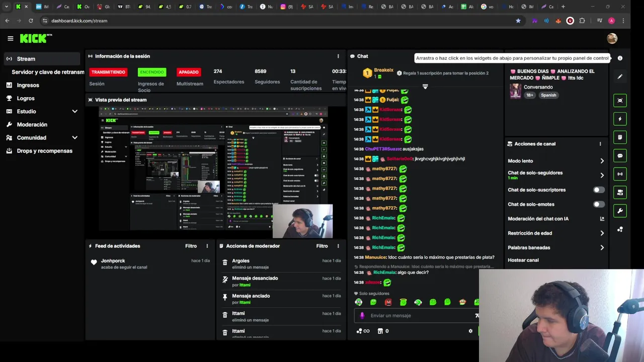Open Modo lento settings chevron

pos(602,161)
